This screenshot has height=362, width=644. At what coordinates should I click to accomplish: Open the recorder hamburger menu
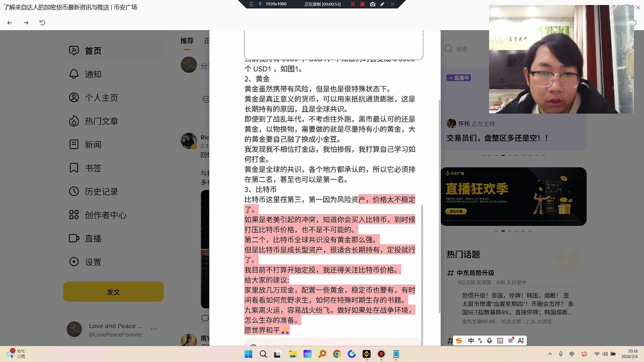pyautogui.click(x=251, y=4)
